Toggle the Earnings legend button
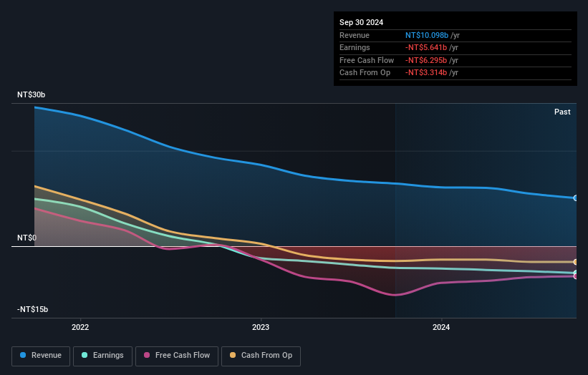588x375 pixels. (x=102, y=356)
